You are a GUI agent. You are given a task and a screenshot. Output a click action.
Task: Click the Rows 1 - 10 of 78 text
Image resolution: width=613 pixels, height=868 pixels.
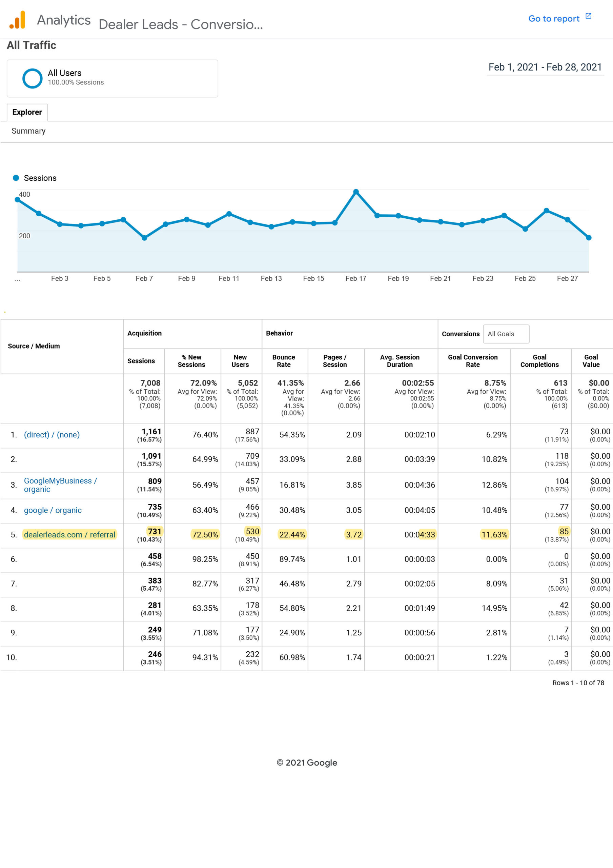click(x=578, y=683)
